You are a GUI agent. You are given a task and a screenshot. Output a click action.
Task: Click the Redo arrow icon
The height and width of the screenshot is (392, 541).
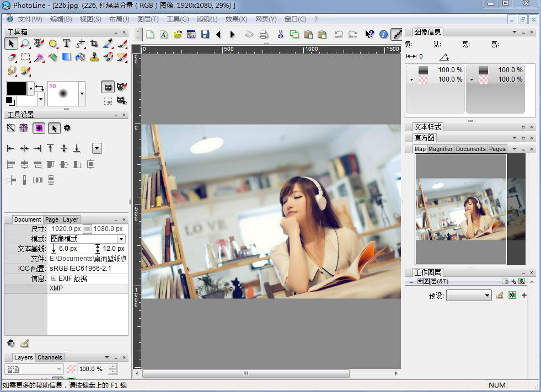(352, 34)
